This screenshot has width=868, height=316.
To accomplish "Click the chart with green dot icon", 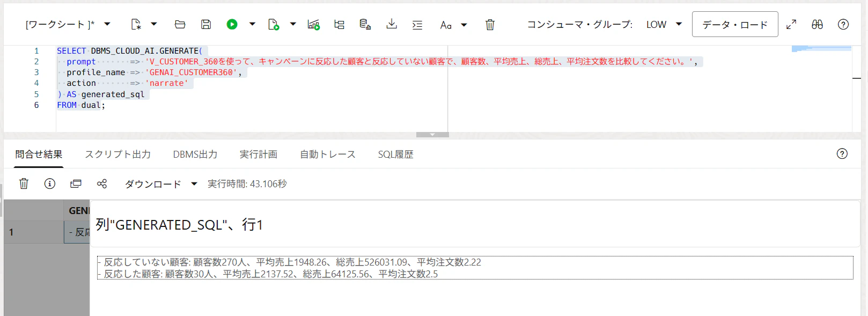I will (314, 24).
